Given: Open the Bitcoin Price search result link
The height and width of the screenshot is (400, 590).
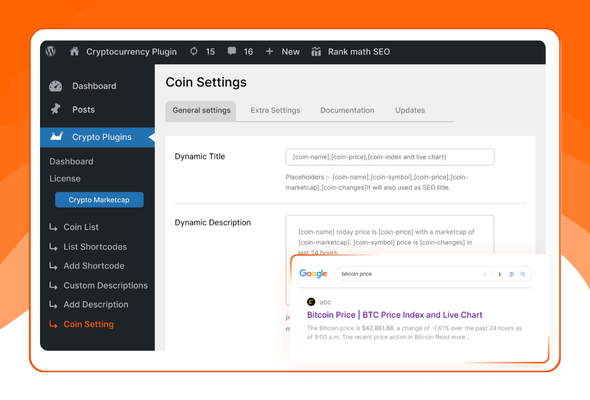Looking at the screenshot, I should tap(395, 315).
